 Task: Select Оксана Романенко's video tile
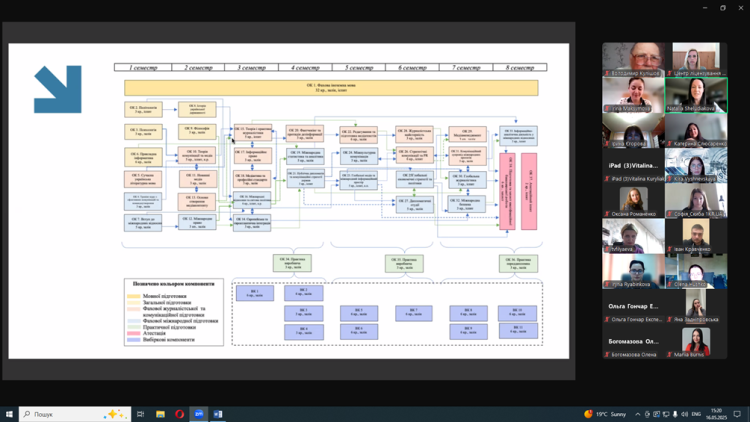[634, 201]
